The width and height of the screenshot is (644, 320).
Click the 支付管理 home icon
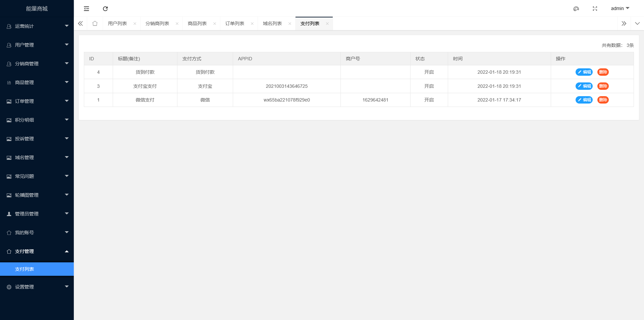click(9, 251)
